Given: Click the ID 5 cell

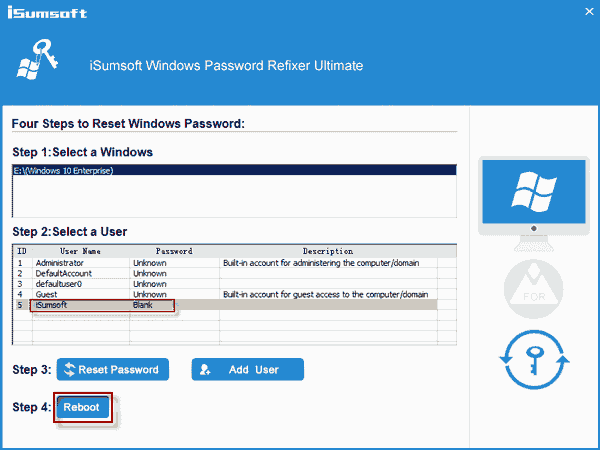Looking at the screenshot, I should pos(23,305).
